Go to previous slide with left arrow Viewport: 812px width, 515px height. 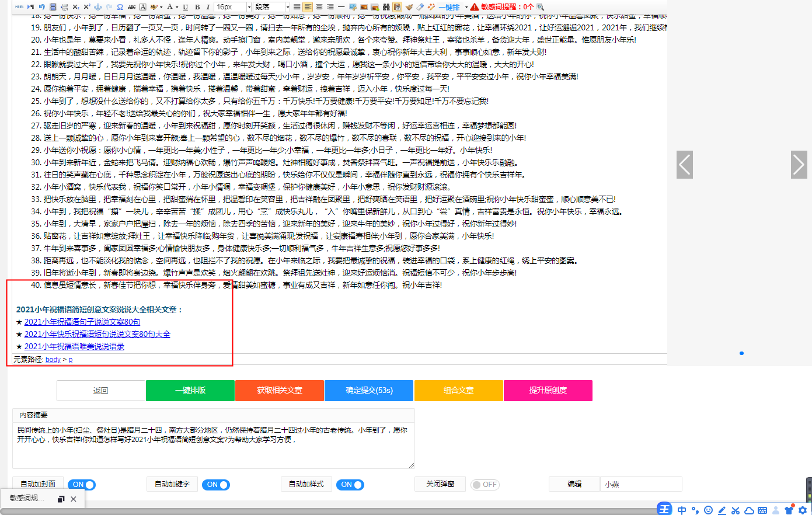click(x=685, y=164)
